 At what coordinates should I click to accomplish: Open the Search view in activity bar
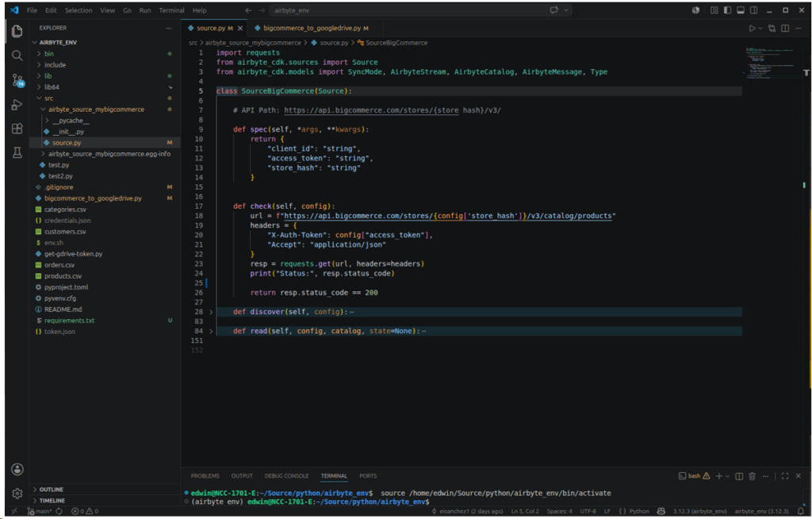(x=17, y=56)
